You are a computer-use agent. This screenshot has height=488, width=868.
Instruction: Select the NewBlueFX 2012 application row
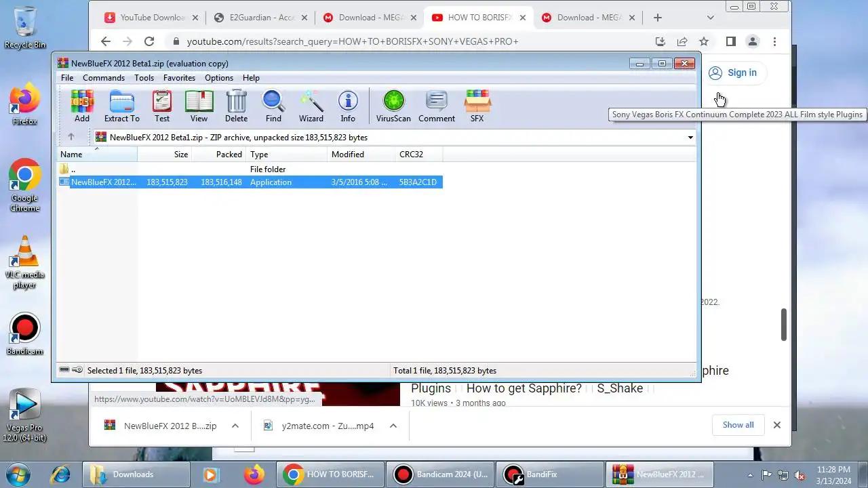pyautogui.click(x=250, y=182)
